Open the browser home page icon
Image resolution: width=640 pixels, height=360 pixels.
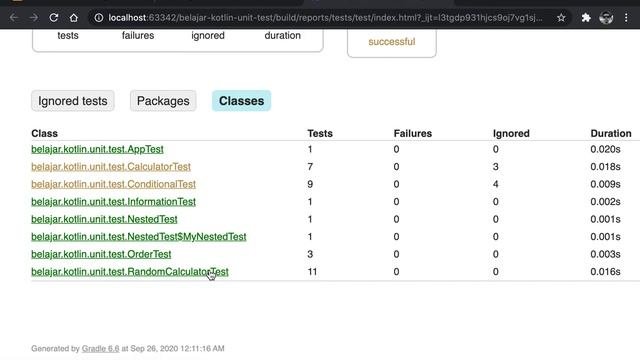(73, 18)
